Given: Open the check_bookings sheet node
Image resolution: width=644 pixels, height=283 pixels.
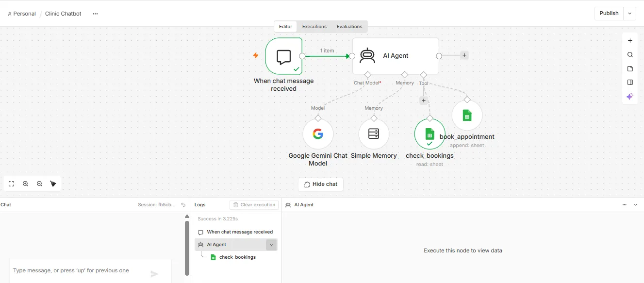Looking at the screenshot, I should tap(429, 133).
